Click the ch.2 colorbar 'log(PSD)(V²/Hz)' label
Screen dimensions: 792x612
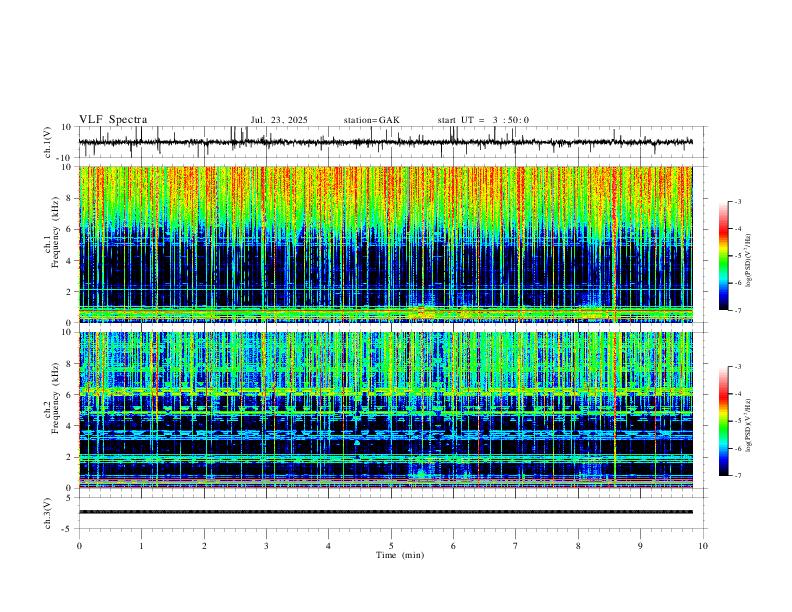[x=749, y=425]
